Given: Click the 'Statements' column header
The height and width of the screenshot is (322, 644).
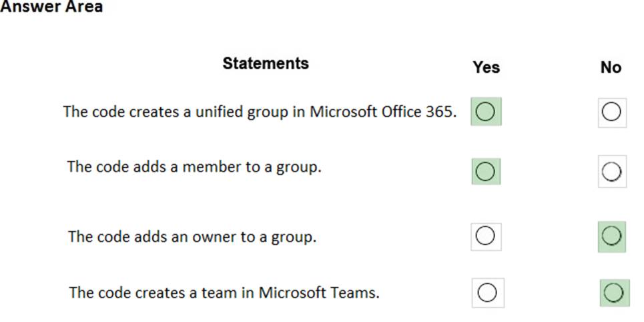Looking at the screenshot, I should coord(266,63).
